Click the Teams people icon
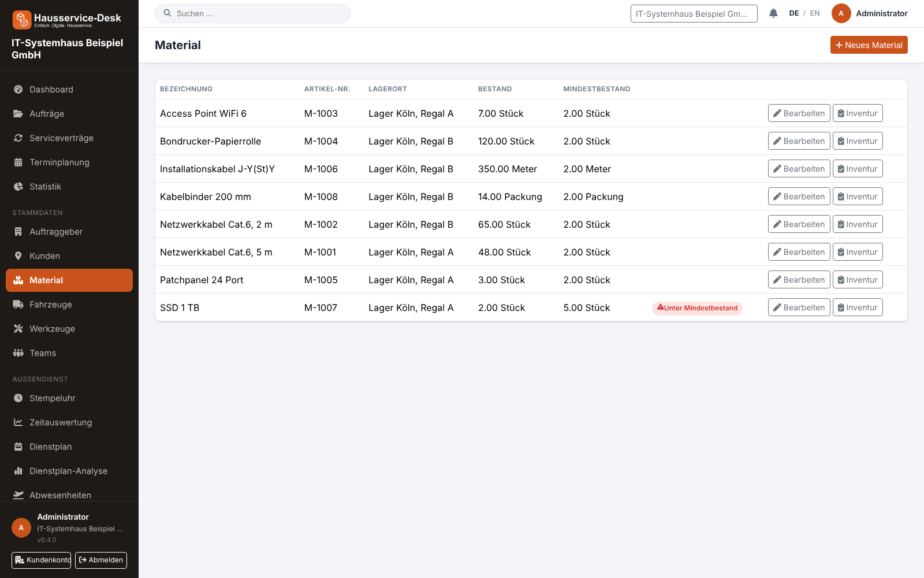Image resolution: width=924 pixels, height=578 pixels. (18, 353)
